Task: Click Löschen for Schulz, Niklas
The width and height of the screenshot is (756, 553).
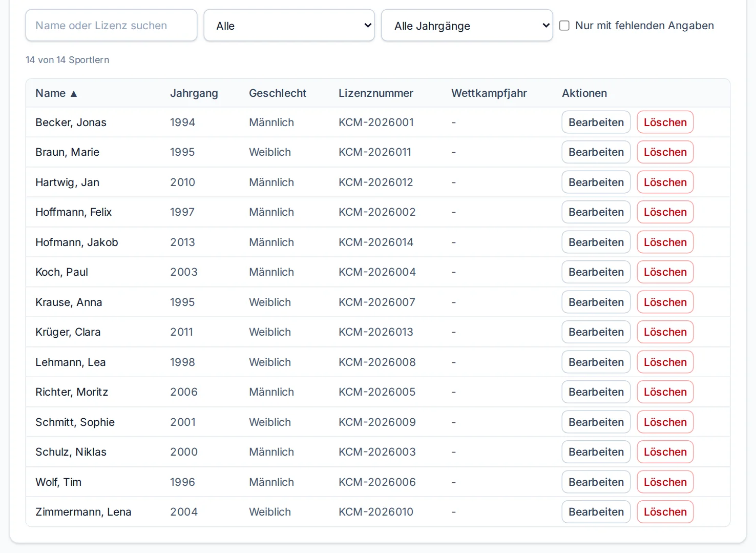Action: [665, 452]
